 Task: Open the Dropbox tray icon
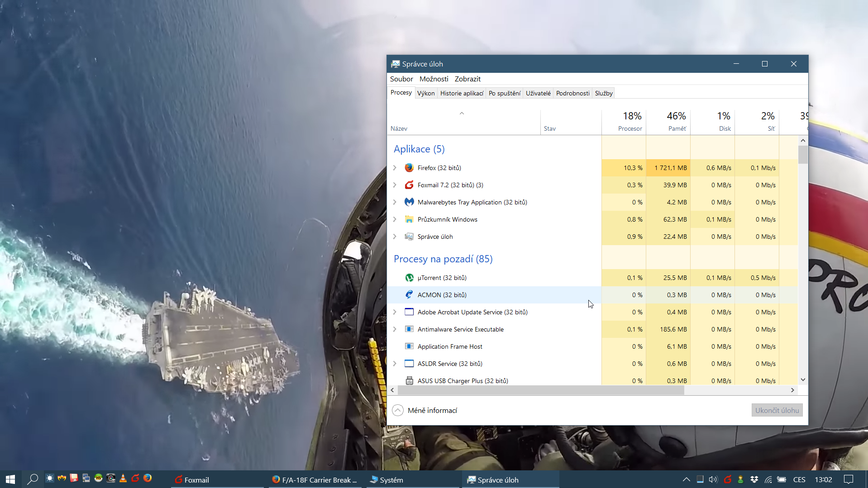tap(754, 479)
